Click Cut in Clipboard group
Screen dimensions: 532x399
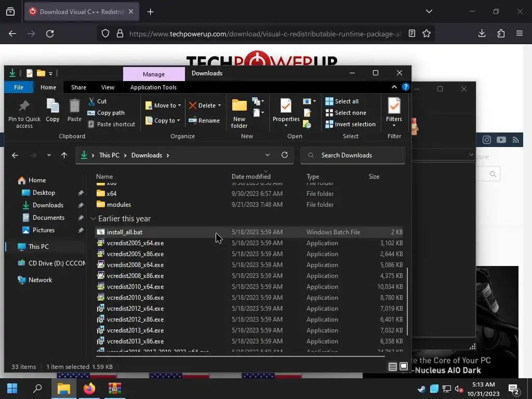point(97,101)
